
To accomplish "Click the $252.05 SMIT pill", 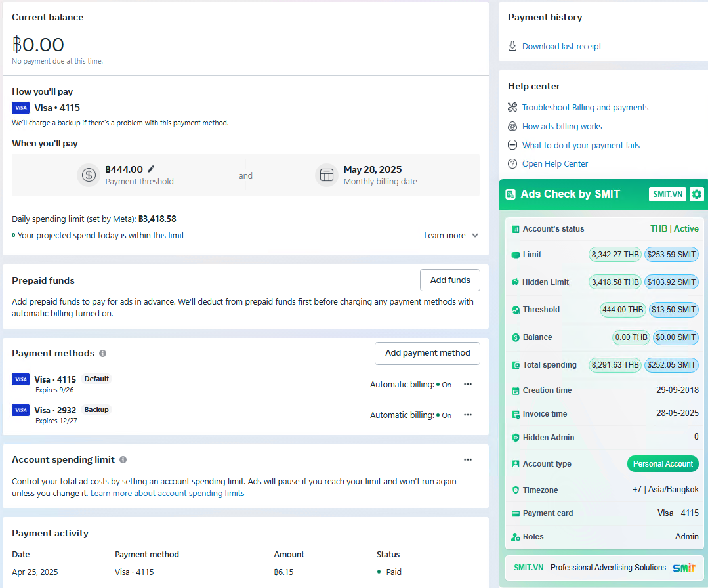I will (x=671, y=364).
